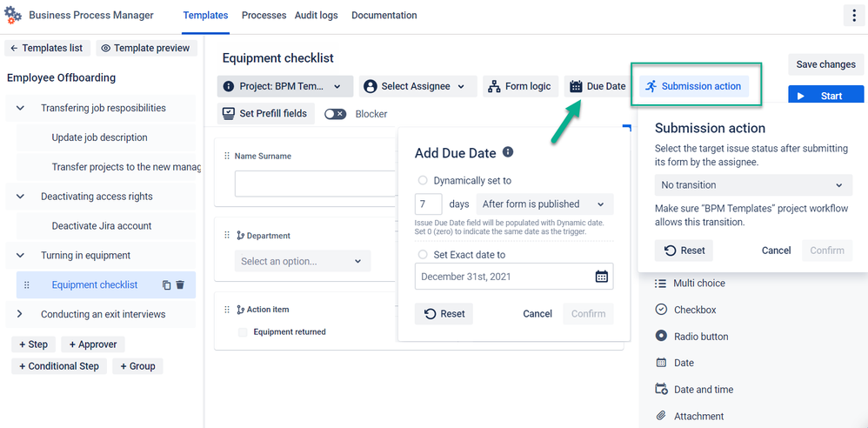Click the drag handle of Action item field
This screenshot has height=428, width=868.
coord(226,309)
